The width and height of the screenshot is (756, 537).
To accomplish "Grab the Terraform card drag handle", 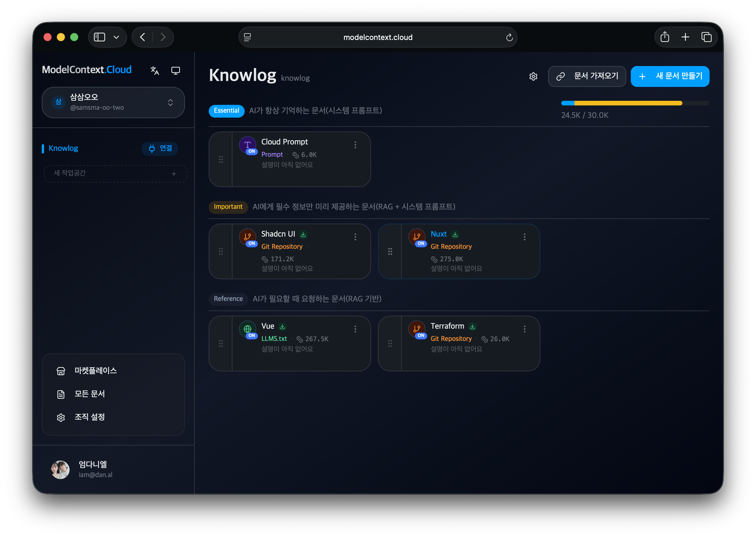I will click(x=390, y=344).
